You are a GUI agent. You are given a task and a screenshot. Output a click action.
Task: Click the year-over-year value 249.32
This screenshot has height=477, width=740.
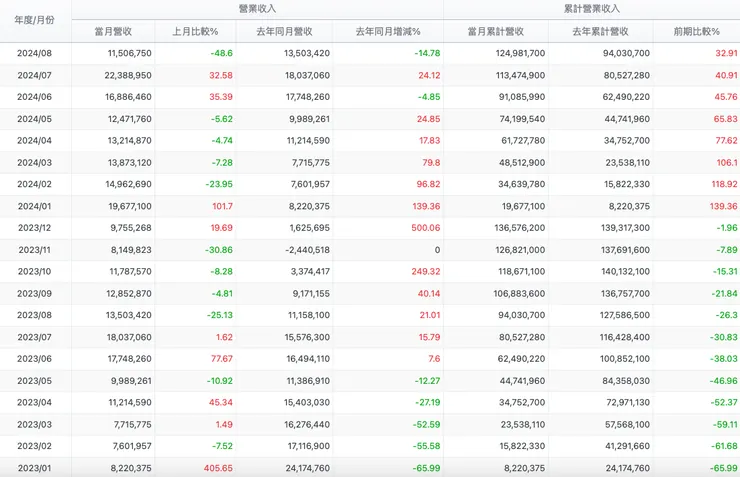tap(426, 272)
